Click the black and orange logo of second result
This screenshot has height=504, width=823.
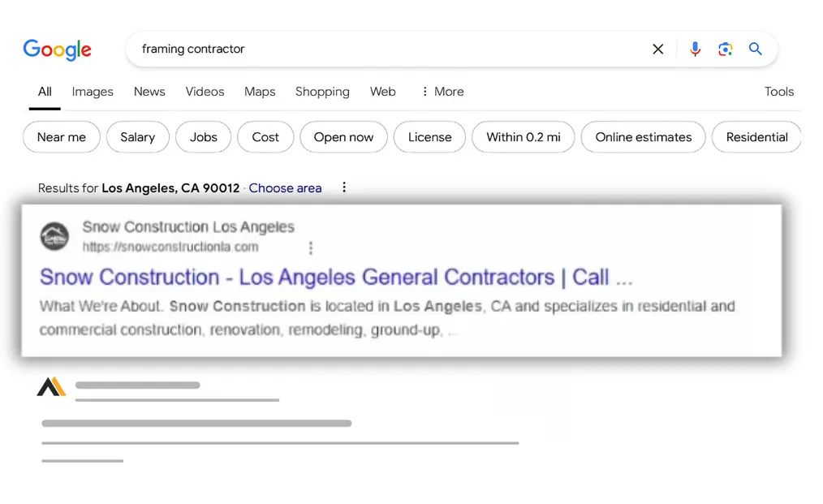tap(51, 387)
